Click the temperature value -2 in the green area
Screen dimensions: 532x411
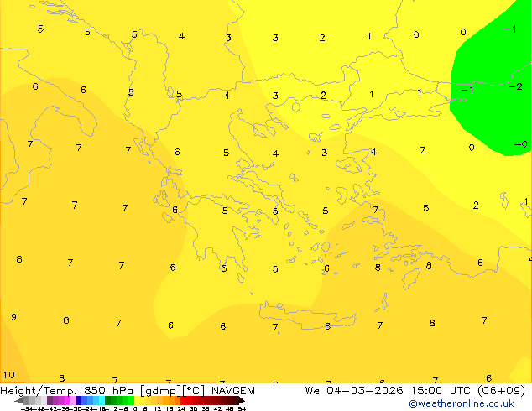[x=516, y=86]
